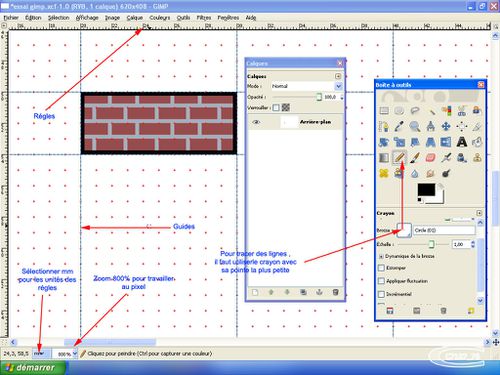Activate the Move tool
This screenshot has width=500, height=375.
(x=446, y=126)
